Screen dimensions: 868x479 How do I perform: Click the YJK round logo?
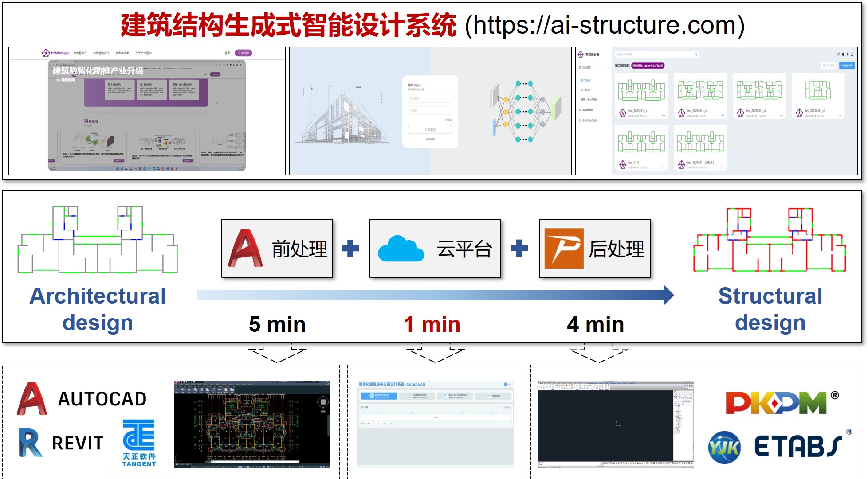click(x=724, y=447)
